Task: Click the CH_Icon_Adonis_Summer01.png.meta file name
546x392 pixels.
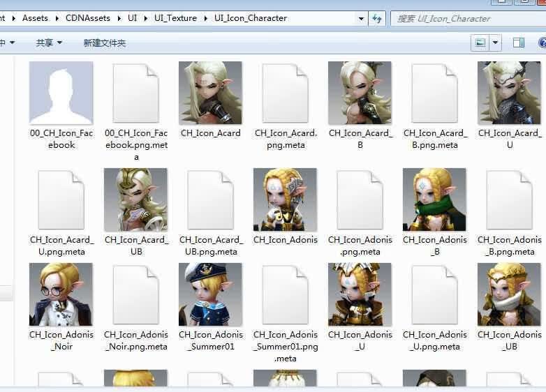Action: tap(285, 346)
